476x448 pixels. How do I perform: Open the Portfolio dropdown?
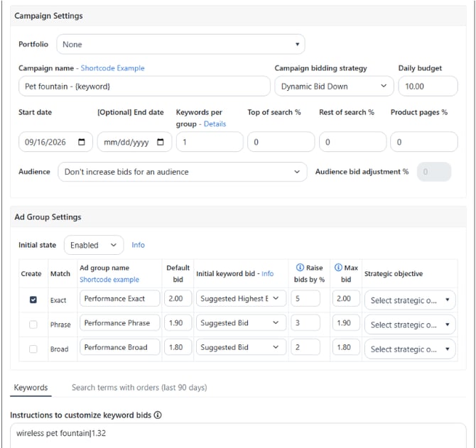180,44
